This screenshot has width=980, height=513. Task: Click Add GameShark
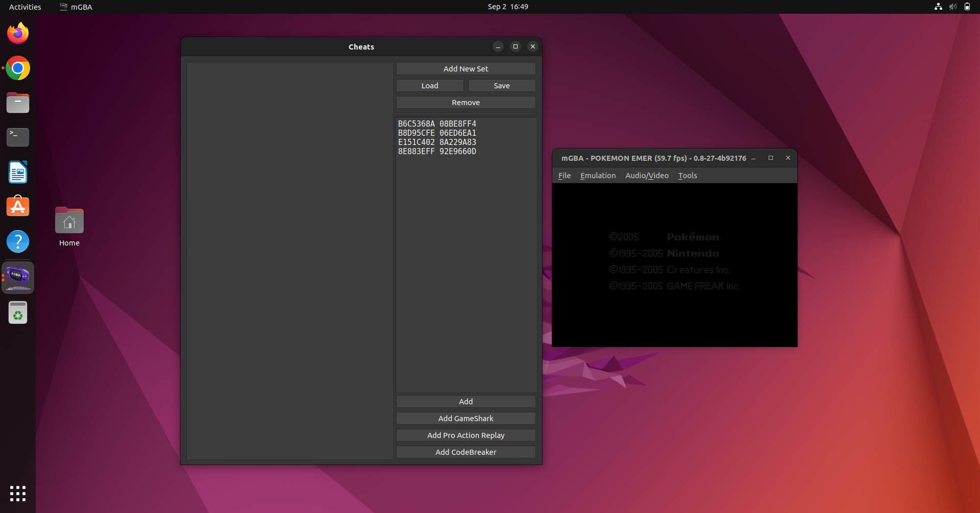tap(465, 418)
